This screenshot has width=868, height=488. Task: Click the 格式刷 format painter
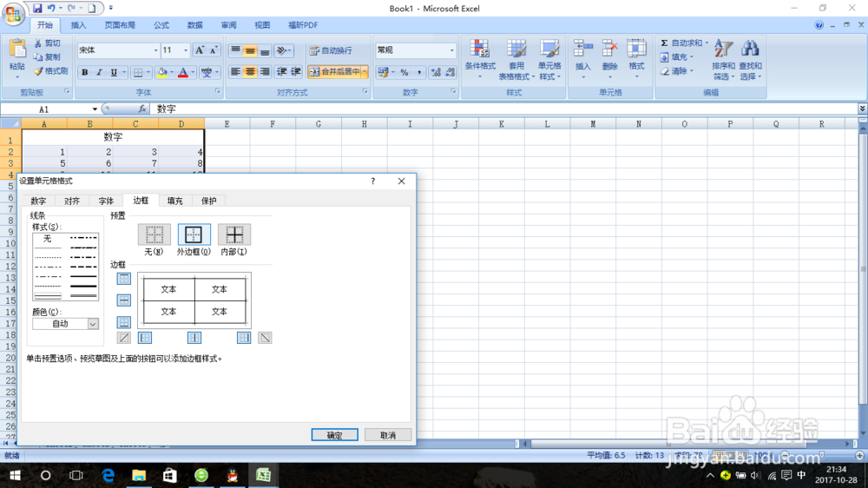(x=50, y=71)
